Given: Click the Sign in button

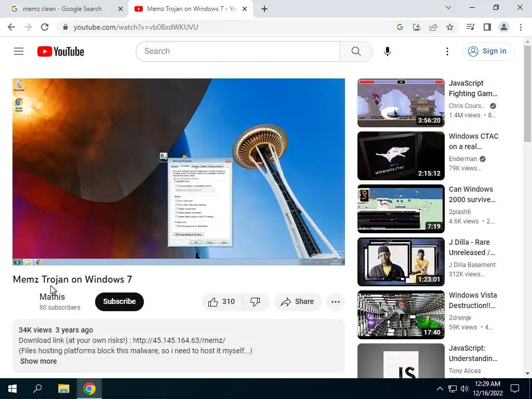Looking at the screenshot, I should point(488,51).
